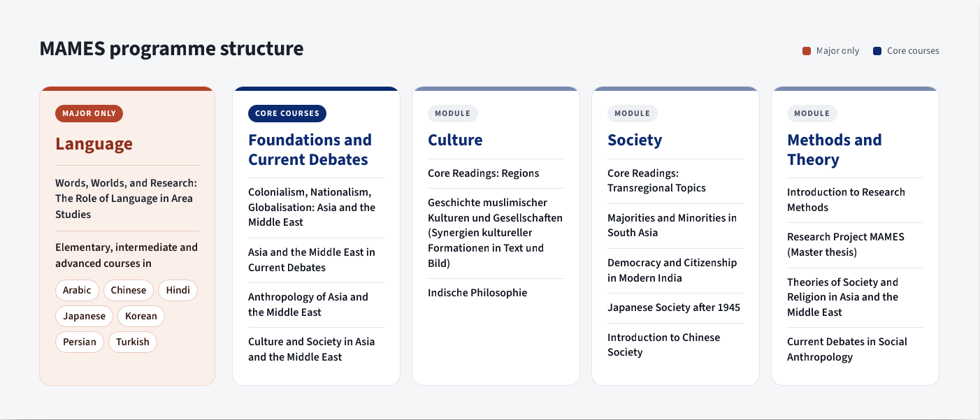The width and height of the screenshot is (980, 420).
Task: Open the Society module heading
Action: (x=635, y=140)
